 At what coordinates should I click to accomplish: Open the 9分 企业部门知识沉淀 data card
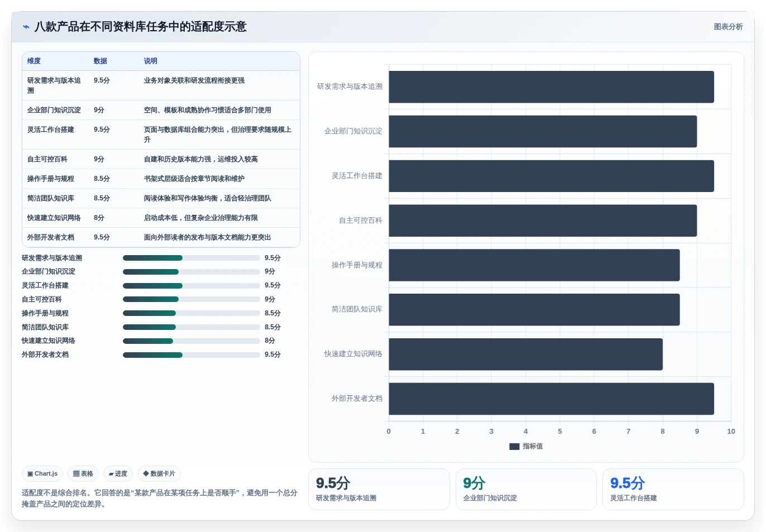526,489
